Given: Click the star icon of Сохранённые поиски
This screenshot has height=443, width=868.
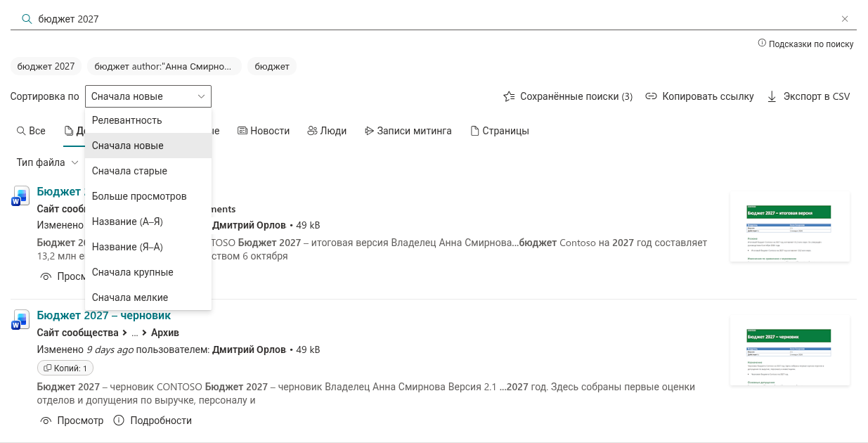Looking at the screenshot, I should (509, 96).
